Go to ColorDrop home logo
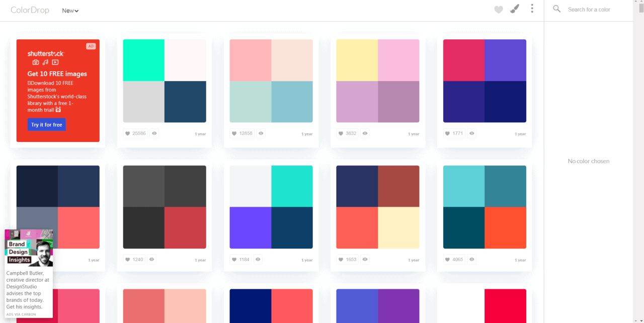Image resolution: width=644 pixels, height=323 pixels. point(30,10)
